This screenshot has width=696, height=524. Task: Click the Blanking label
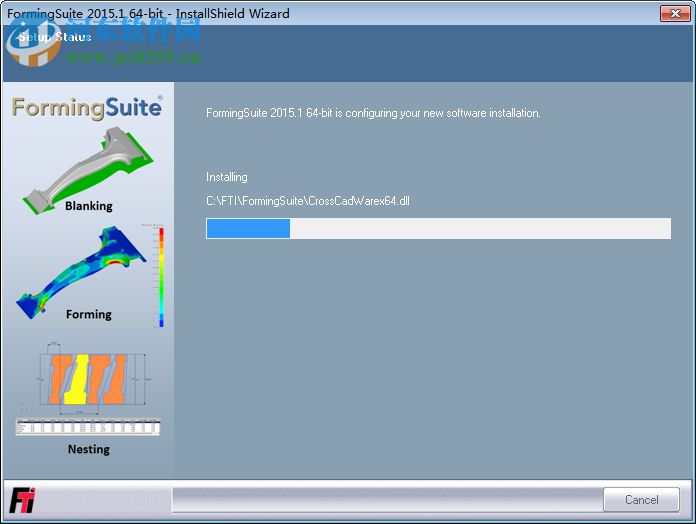pos(89,206)
